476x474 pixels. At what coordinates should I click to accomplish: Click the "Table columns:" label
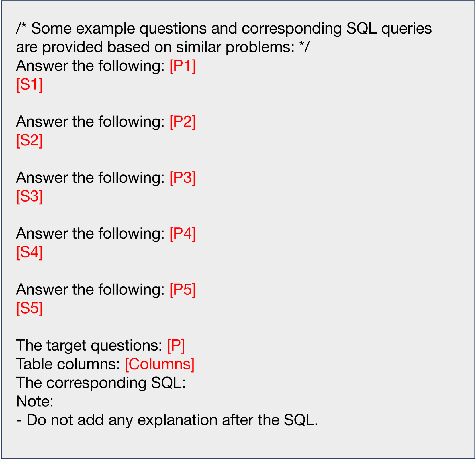[68, 364]
